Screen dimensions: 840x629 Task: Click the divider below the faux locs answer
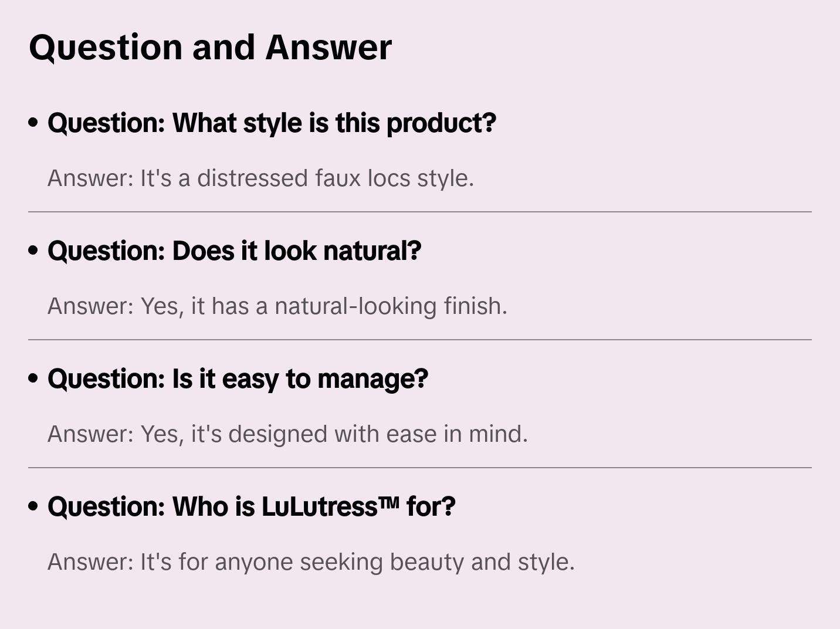(420, 212)
